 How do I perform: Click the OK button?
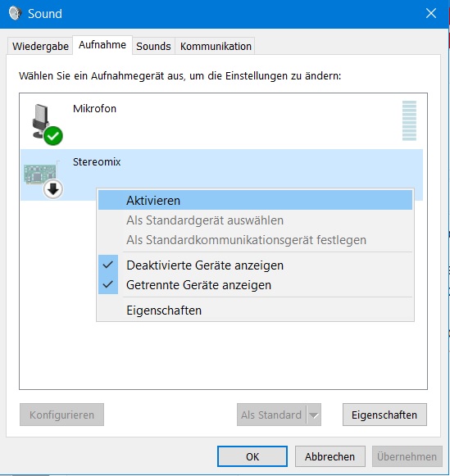point(252,456)
